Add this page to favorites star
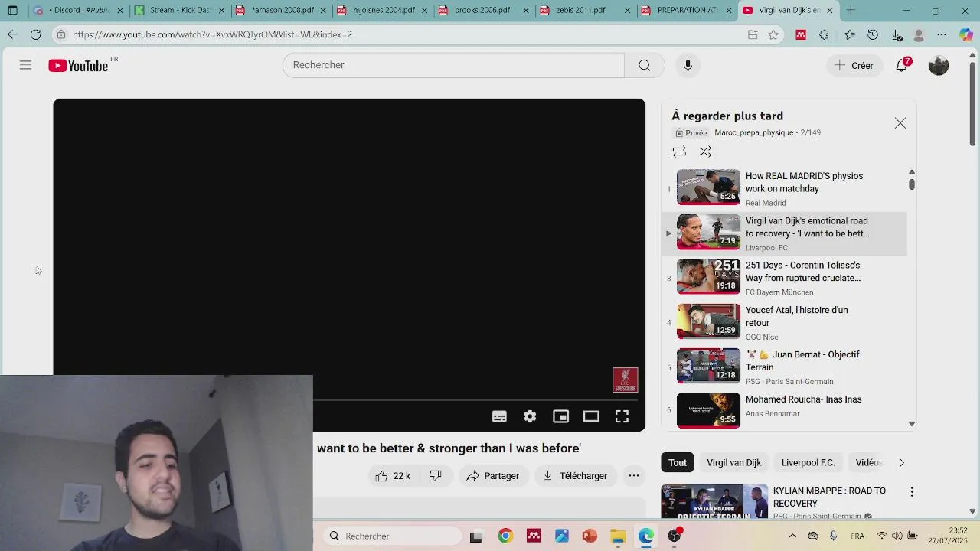 tap(773, 34)
